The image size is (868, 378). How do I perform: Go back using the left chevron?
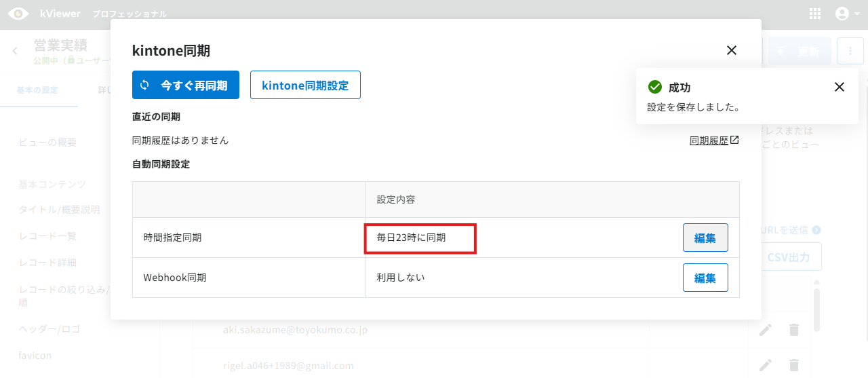(15, 51)
